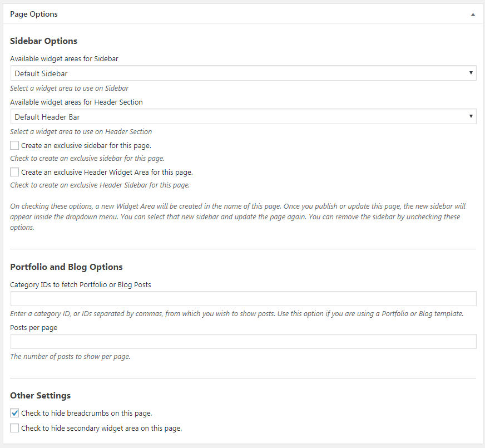
Task: Open the Default Sidebar dropdown
Action: click(x=243, y=73)
